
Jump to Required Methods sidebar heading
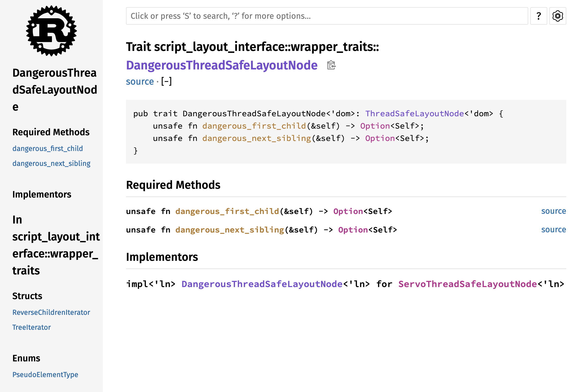pos(51,132)
